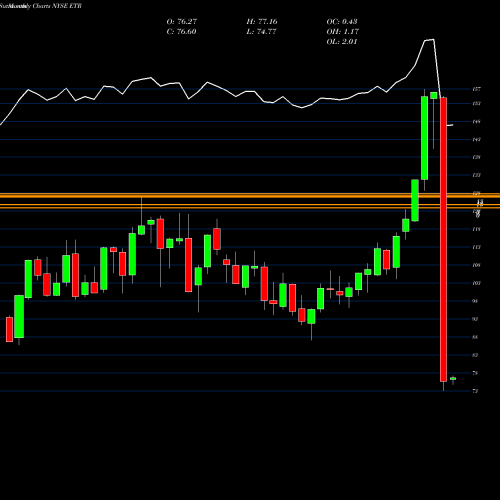Click the high price H: 77.16
The height and width of the screenshot is (500, 500).
click(x=262, y=22)
